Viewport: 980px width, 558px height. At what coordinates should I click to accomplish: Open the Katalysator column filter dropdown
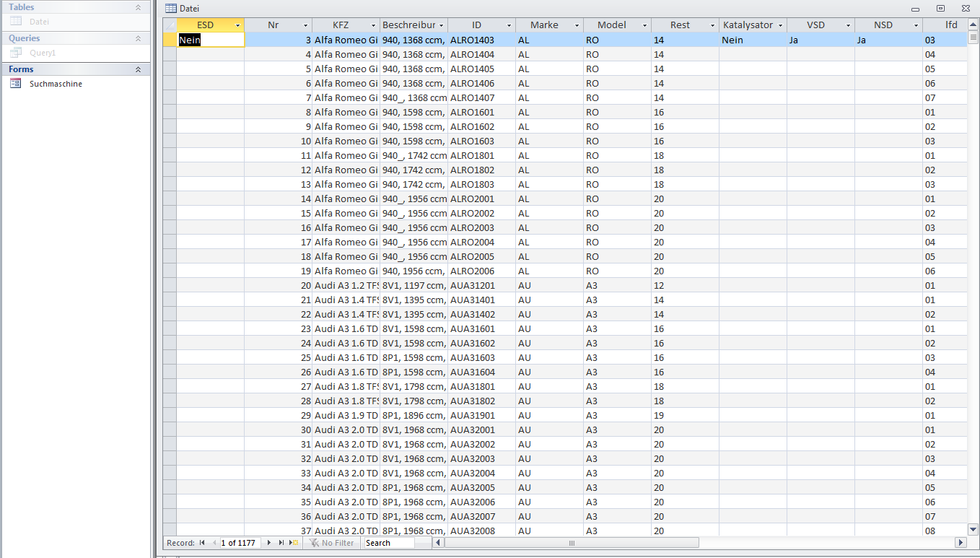[781, 25]
